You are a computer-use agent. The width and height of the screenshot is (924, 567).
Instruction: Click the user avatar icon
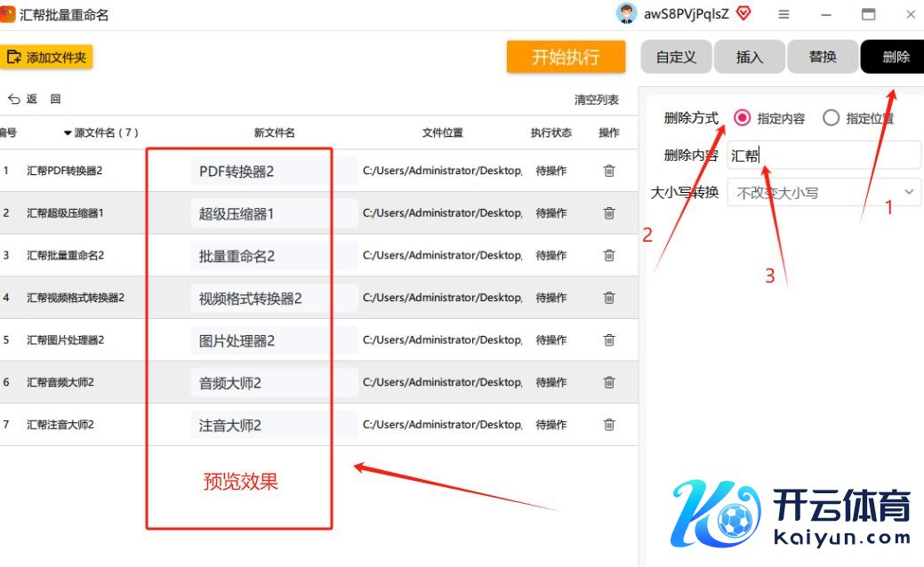point(627,13)
